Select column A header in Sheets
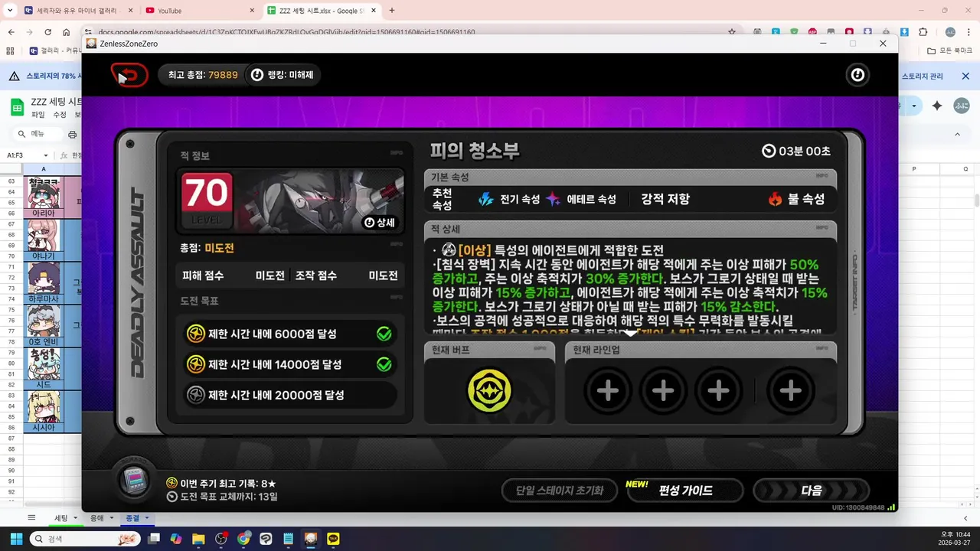This screenshot has width=980, height=551. click(x=43, y=169)
